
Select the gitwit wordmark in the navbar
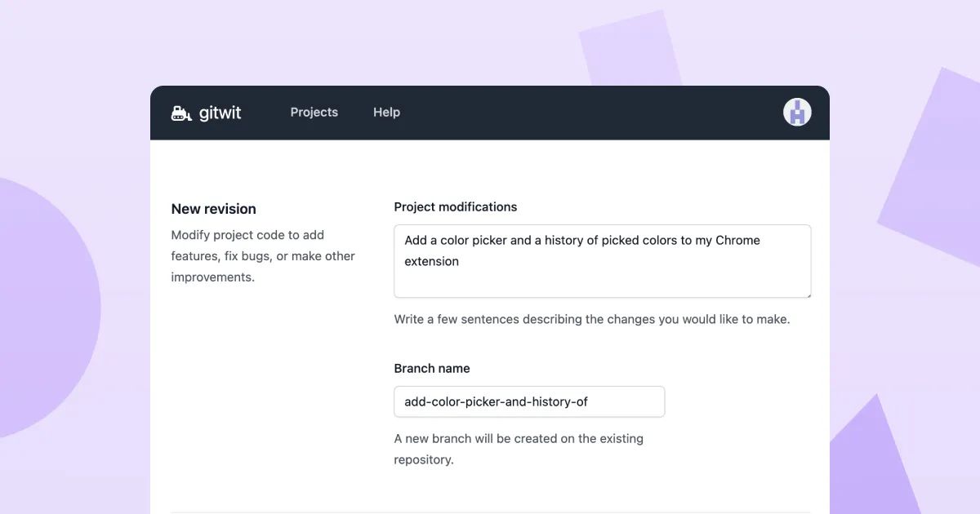coord(220,113)
